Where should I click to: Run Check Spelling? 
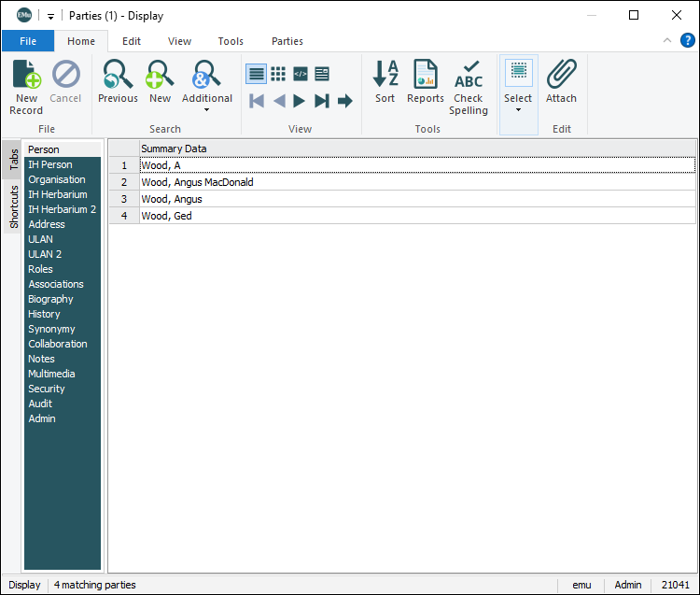tap(469, 75)
